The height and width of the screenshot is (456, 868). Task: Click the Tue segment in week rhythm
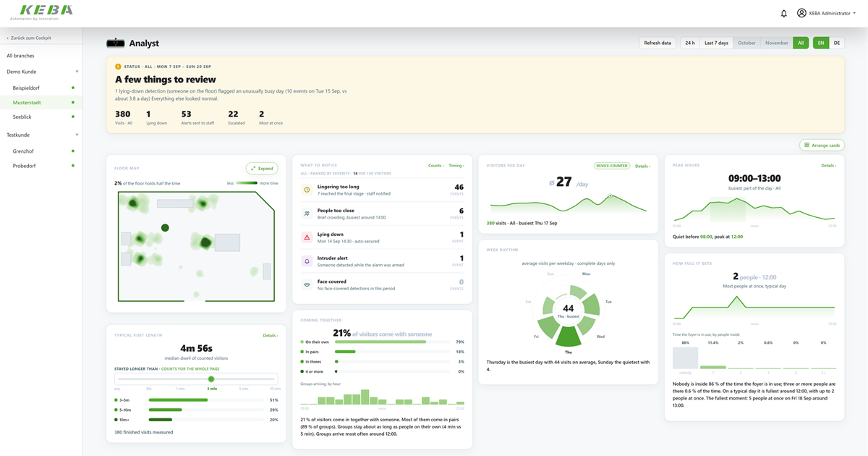point(591,303)
